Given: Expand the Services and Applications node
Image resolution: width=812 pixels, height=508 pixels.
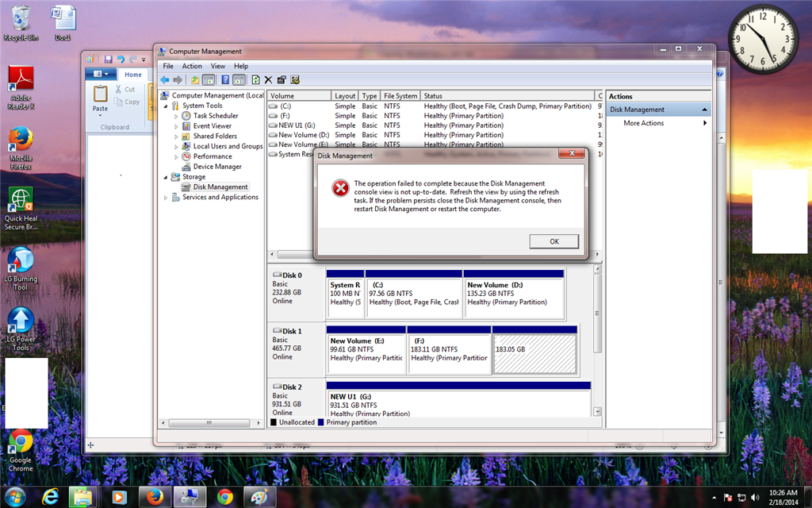Looking at the screenshot, I should [166, 198].
